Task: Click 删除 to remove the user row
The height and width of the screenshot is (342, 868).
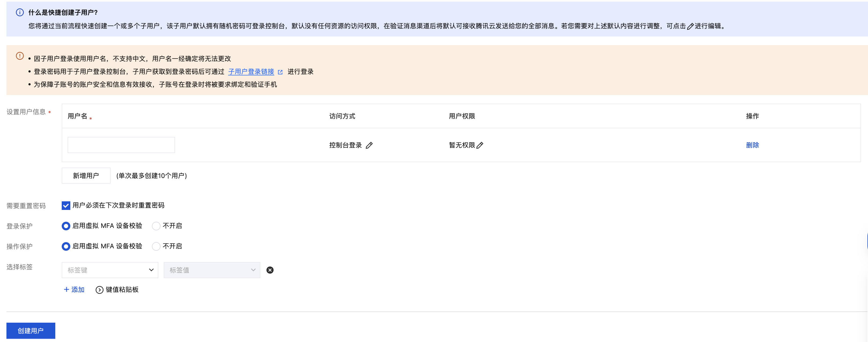Action: 752,145
